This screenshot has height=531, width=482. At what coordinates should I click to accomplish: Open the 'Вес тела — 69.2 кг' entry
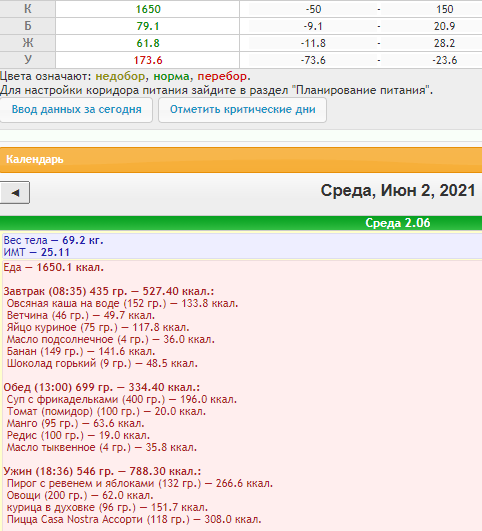tap(54, 240)
